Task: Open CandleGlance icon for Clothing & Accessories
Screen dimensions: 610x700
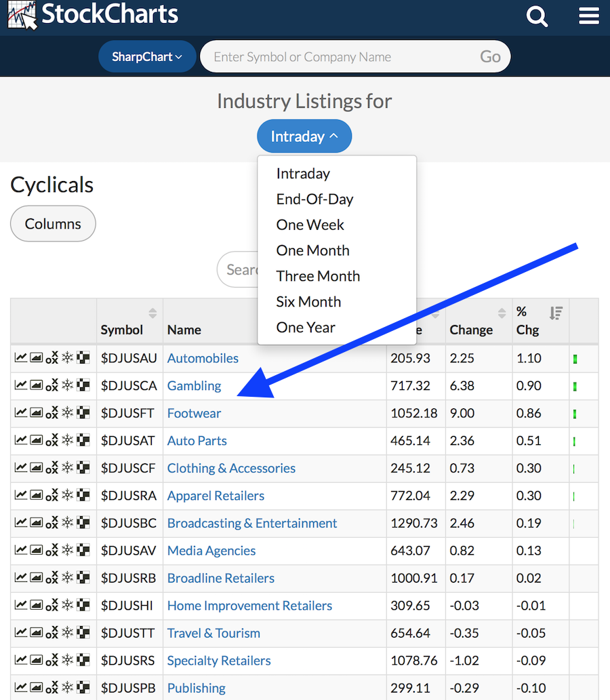Action: (83, 469)
